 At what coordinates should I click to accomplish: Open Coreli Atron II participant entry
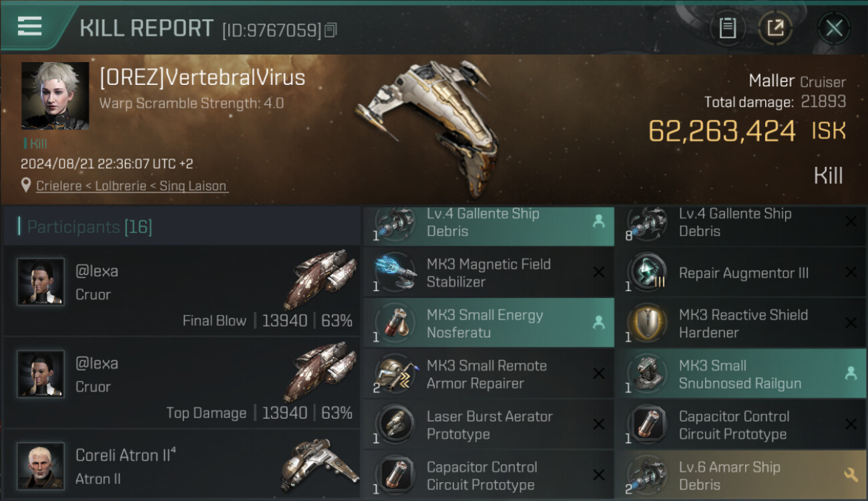tap(182, 465)
